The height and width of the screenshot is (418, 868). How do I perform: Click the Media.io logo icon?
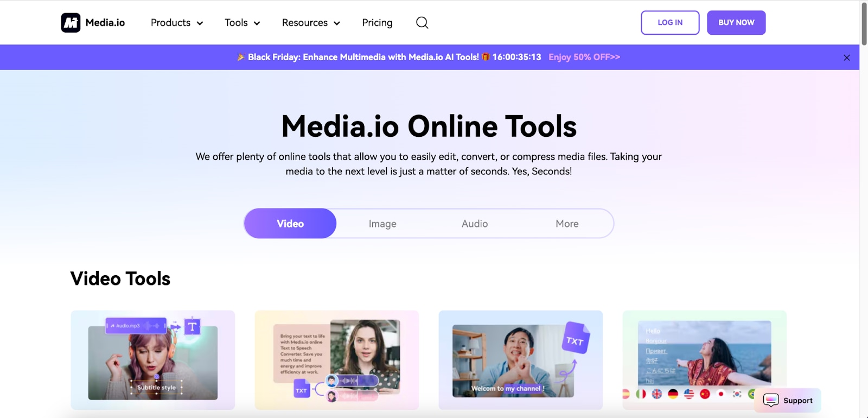(71, 23)
